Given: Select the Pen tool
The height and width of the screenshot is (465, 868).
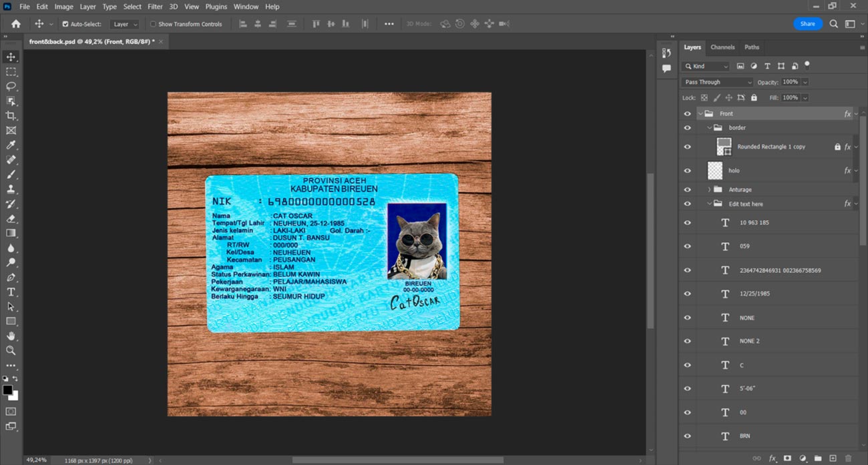Looking at the screenshot, I should [x=11, y=277].
